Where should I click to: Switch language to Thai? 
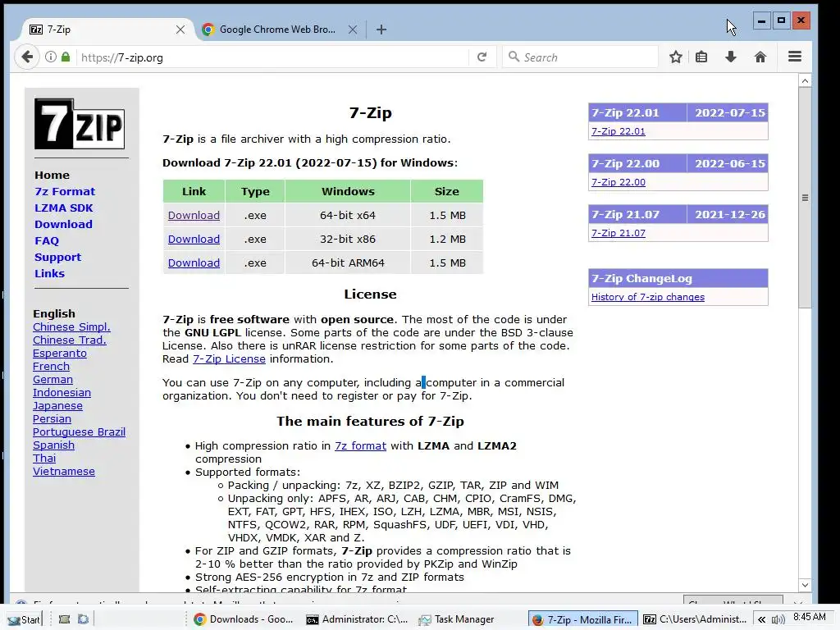click(44, 458)
